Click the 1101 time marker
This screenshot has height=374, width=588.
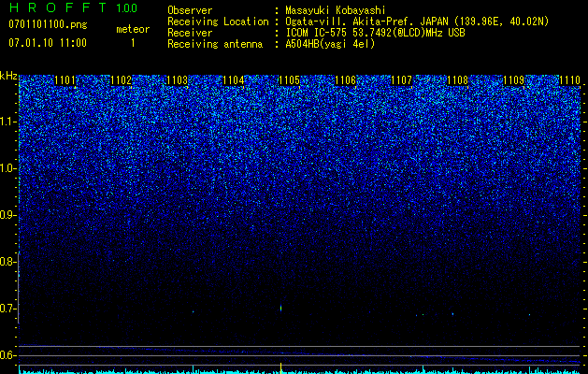pos(65,80)
